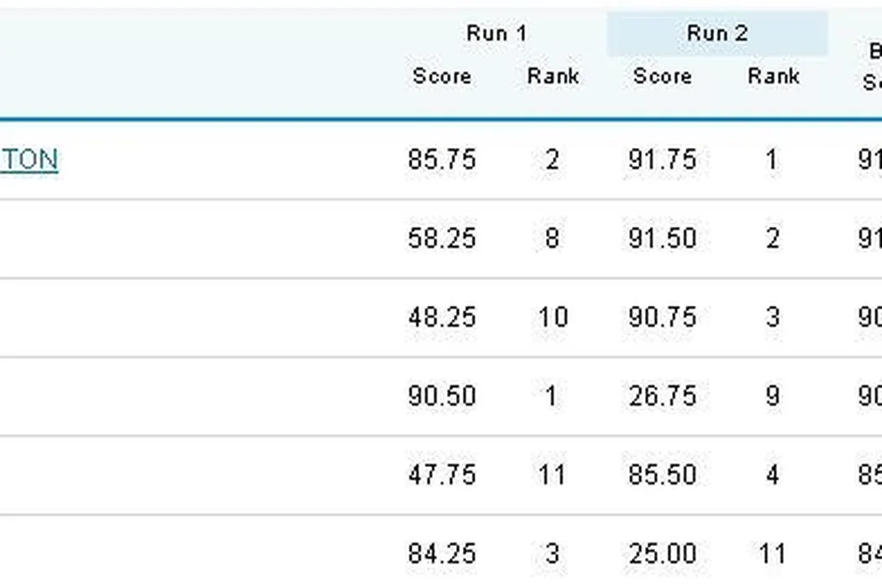Select the highlighted Run 2 header tab

717,34
